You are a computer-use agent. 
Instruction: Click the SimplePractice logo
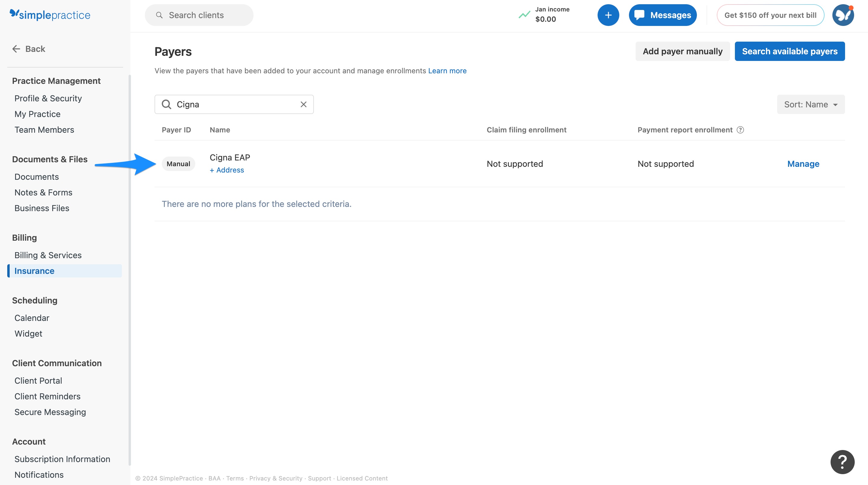pyautogui.click(x=50, y=15)
